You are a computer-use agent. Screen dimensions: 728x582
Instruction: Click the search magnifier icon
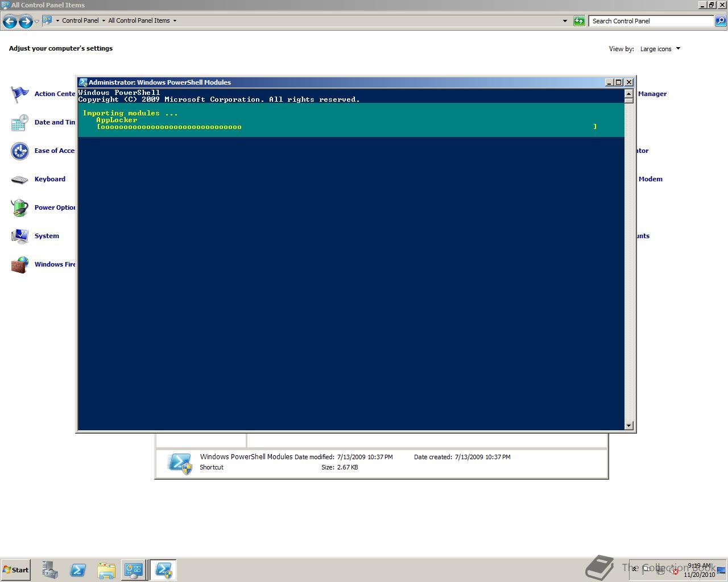(x=721, y=21)
